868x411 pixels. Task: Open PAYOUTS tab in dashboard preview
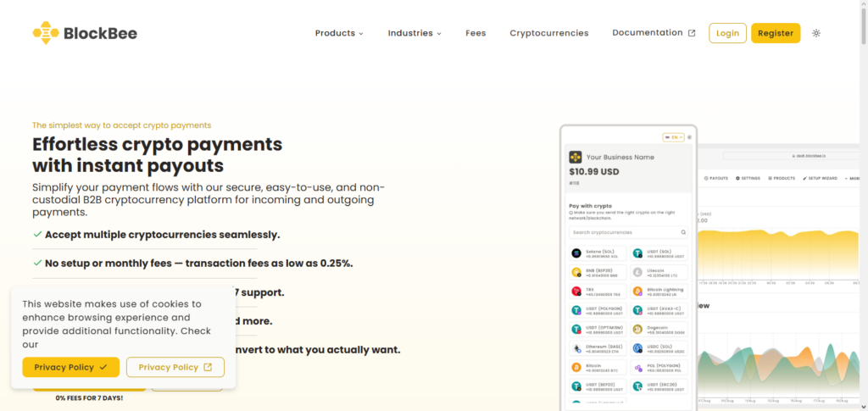click(715, 178)
